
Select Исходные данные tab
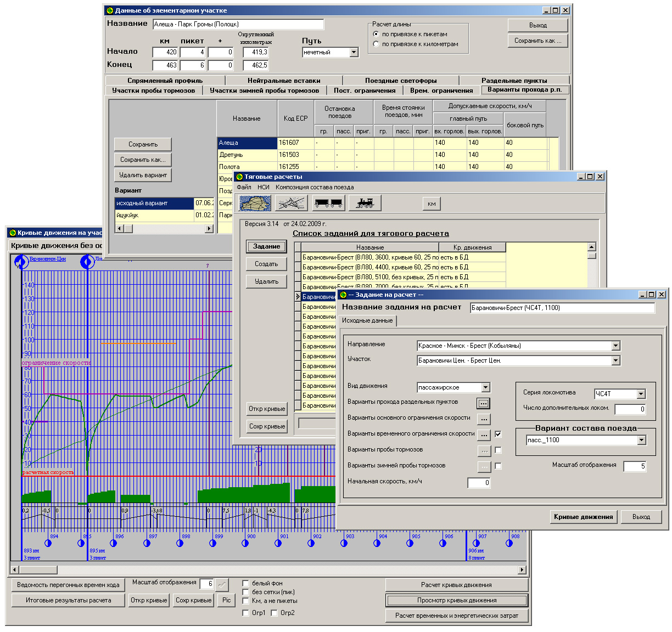point(367,320)
